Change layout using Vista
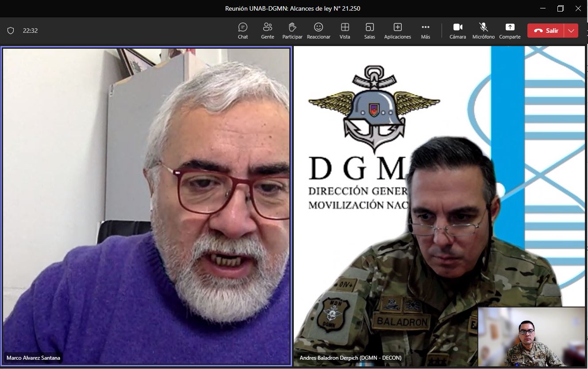The height and width of the screenshot is (369, 588). tap(345, 31)
